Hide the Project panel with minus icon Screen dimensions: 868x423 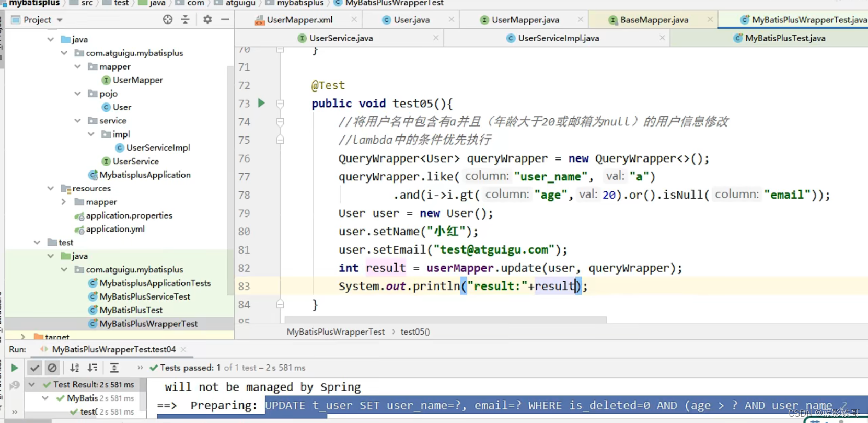(x=225, y=19)
